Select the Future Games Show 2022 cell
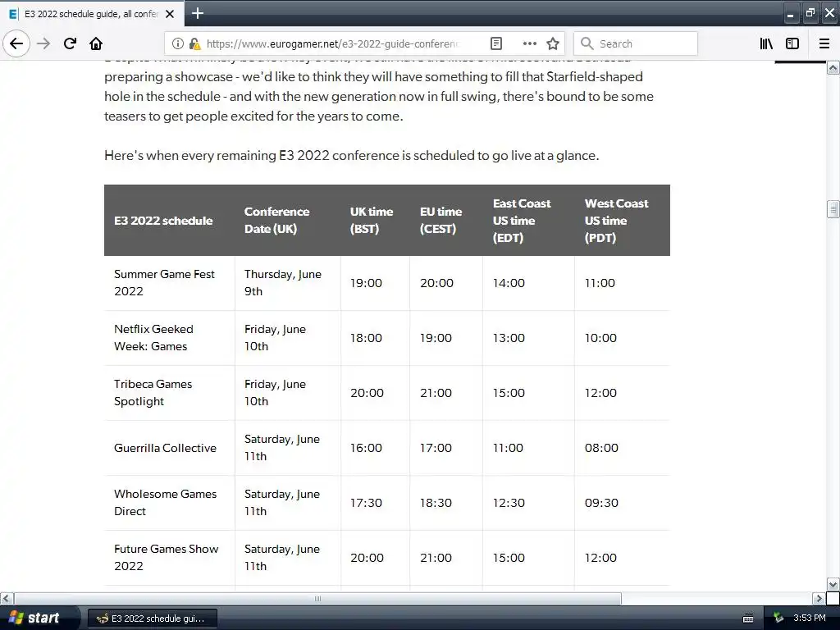The width and height of the screenshot is (840, 630). click(x=169, y=558)
